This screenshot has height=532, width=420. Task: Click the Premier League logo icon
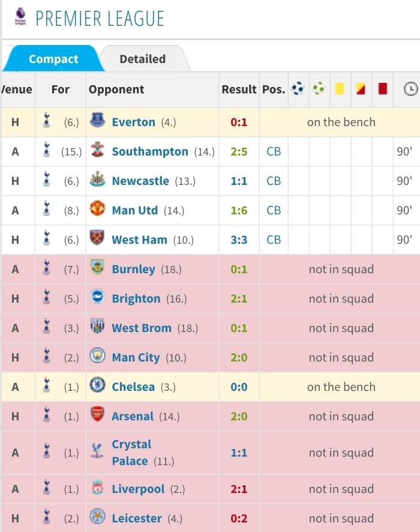point(20,17)
